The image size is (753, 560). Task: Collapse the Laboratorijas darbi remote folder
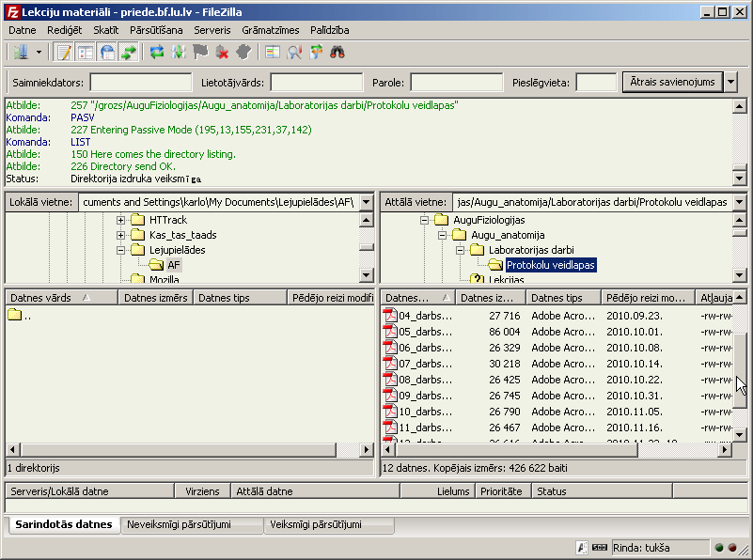[460, 250]
